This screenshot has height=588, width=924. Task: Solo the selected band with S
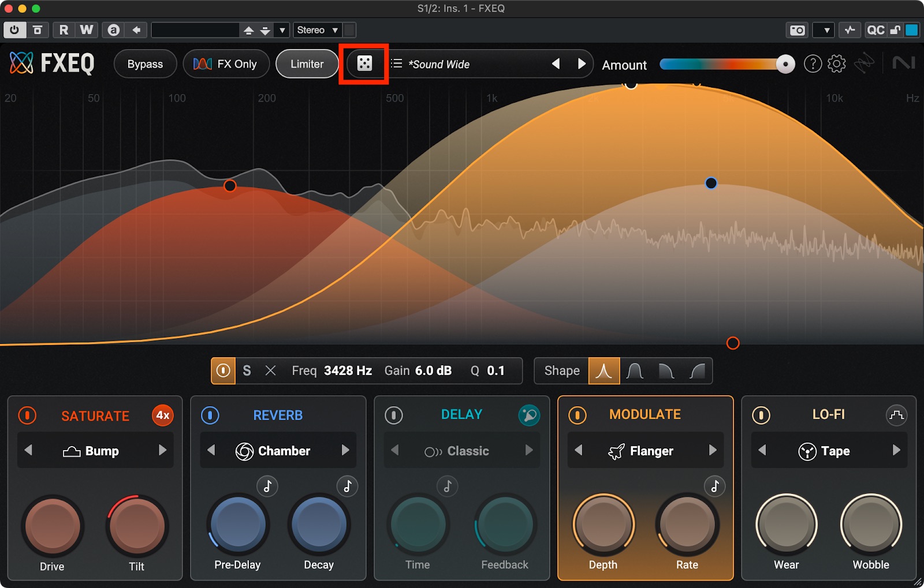coord(247,370)
